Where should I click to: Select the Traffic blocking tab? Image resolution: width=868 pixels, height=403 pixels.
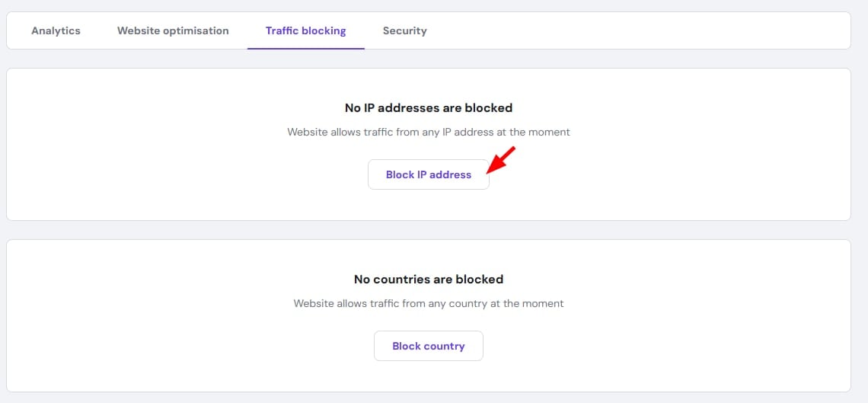click(305, 31)
